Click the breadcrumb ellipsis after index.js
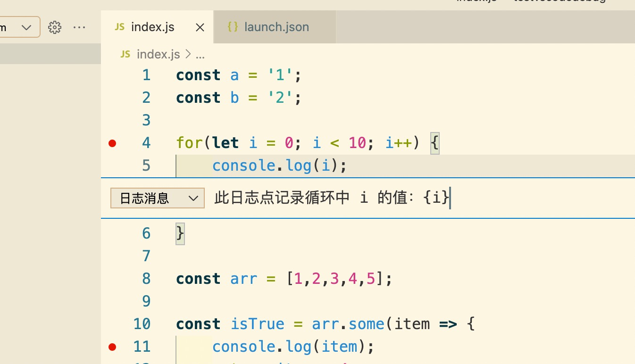 coord(200,55)
